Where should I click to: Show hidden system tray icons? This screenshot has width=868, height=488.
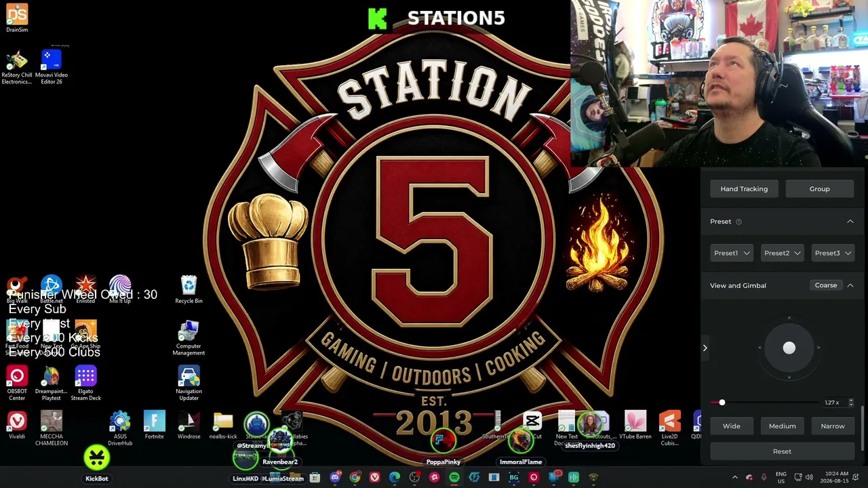pyautogui.click(x=734, y=477)
